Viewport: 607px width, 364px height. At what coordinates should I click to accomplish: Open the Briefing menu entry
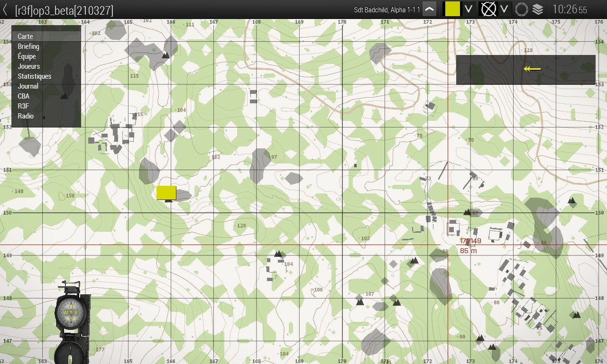pyautogui.click(x=28, y=46)
